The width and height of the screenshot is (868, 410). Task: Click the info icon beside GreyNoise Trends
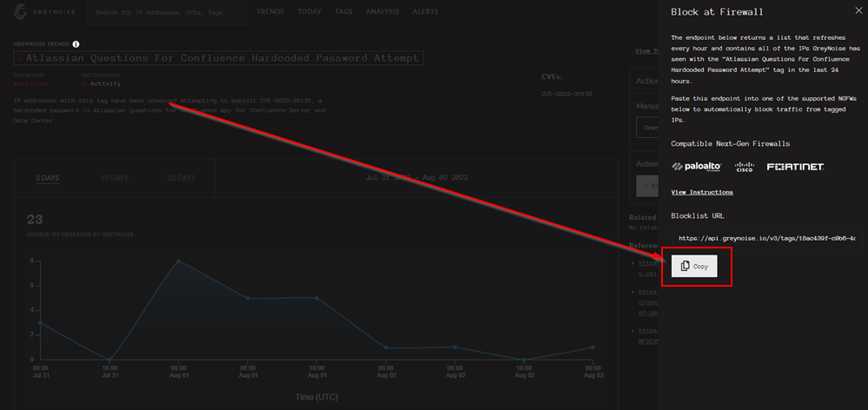pyautogui.click(x=76, y=43)
